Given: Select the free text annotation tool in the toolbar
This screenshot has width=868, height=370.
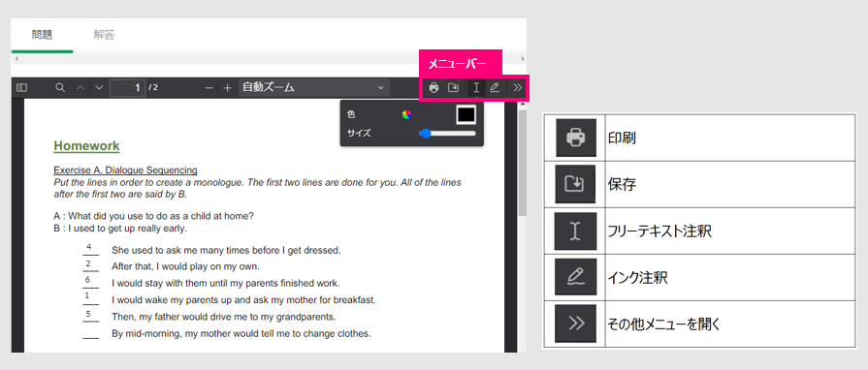Looking at the screenshot, I should 476,87.
